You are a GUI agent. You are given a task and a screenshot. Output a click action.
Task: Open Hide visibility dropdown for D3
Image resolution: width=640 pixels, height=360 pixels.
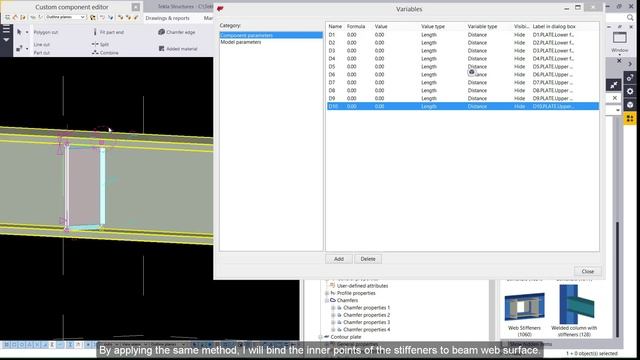pos(520,51)
